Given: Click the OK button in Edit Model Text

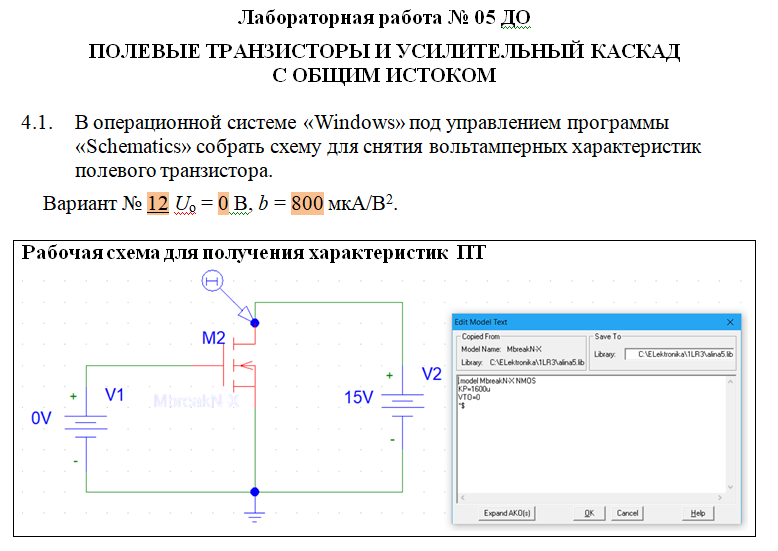Looking at the screenshot, I should click(589, 513).
